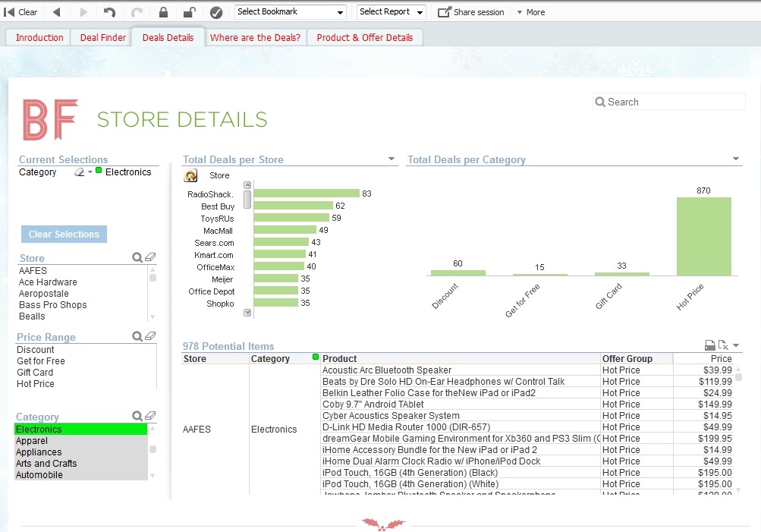Select Aeropostale in the Store list
The height and width of the screenshot is (532, 761).
coord(81,294)
